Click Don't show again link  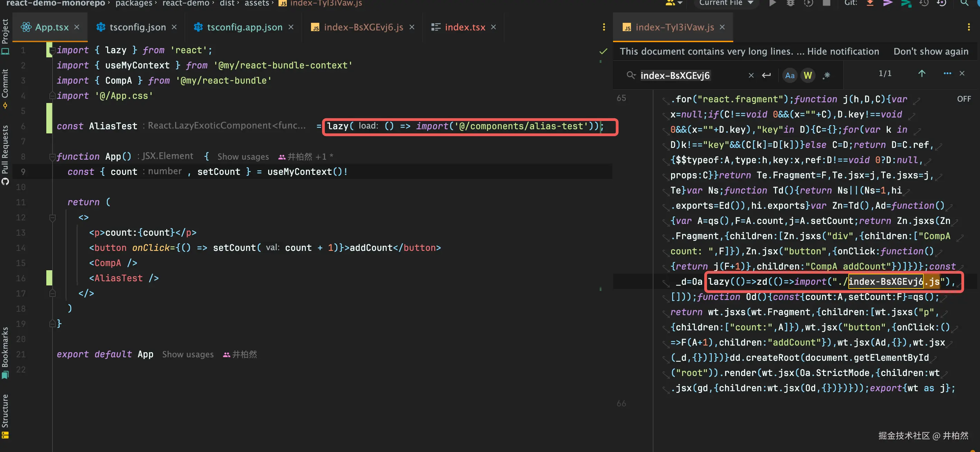pos(931,51)
